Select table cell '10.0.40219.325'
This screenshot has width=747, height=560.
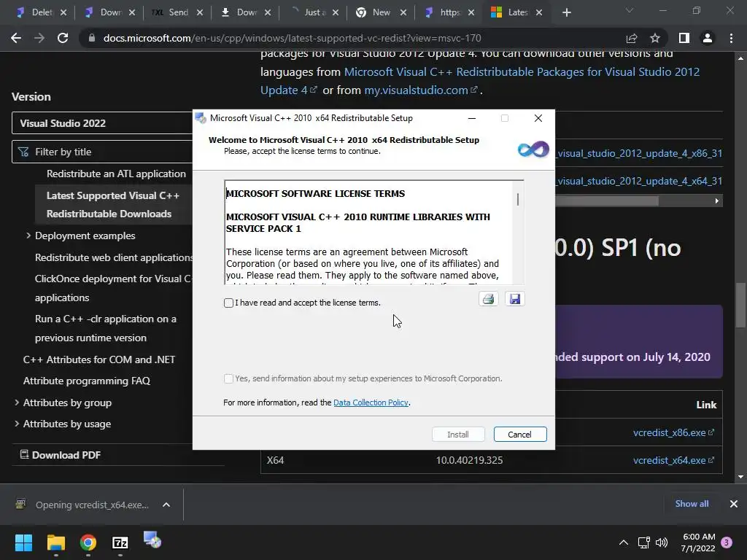tap(469, 460)
